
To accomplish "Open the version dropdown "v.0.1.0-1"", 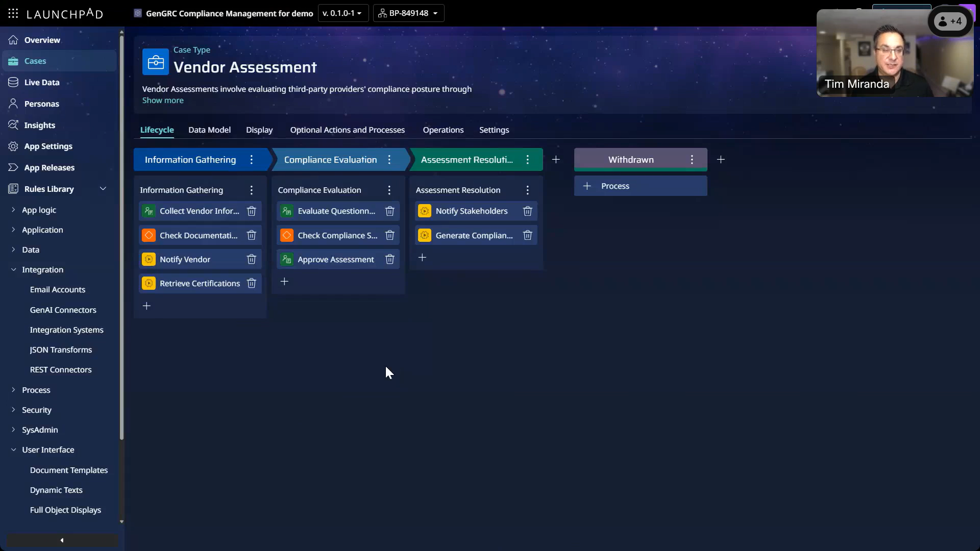I will click(x=342, y=13).
